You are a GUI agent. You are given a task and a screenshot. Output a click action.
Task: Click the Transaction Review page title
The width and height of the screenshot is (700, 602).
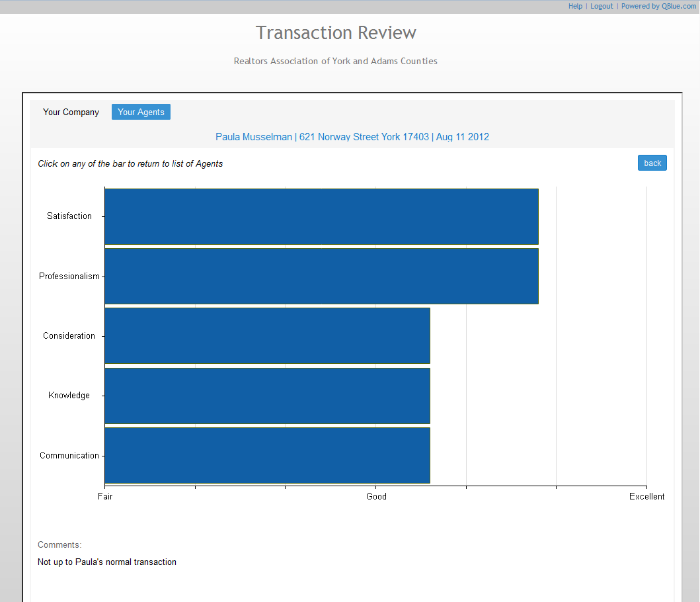tap(336, 32)
